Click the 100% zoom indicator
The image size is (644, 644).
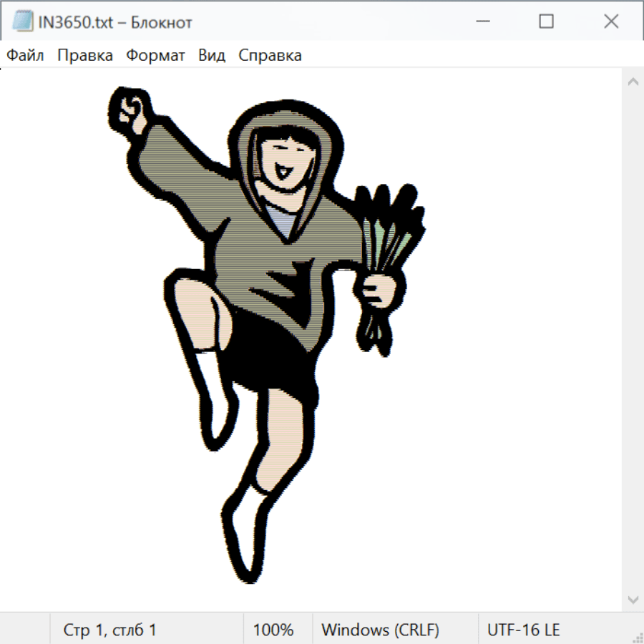(x=273, y=630)
